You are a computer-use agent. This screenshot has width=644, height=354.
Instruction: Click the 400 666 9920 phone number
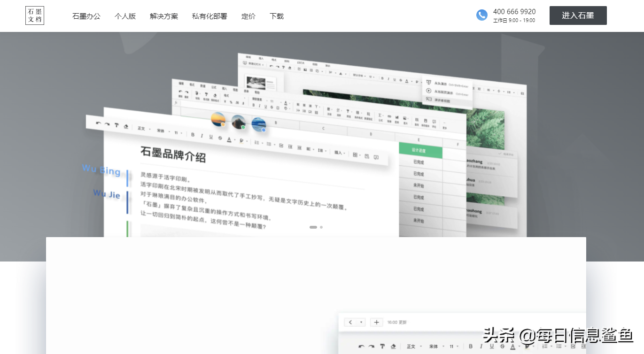coord(514,12)
